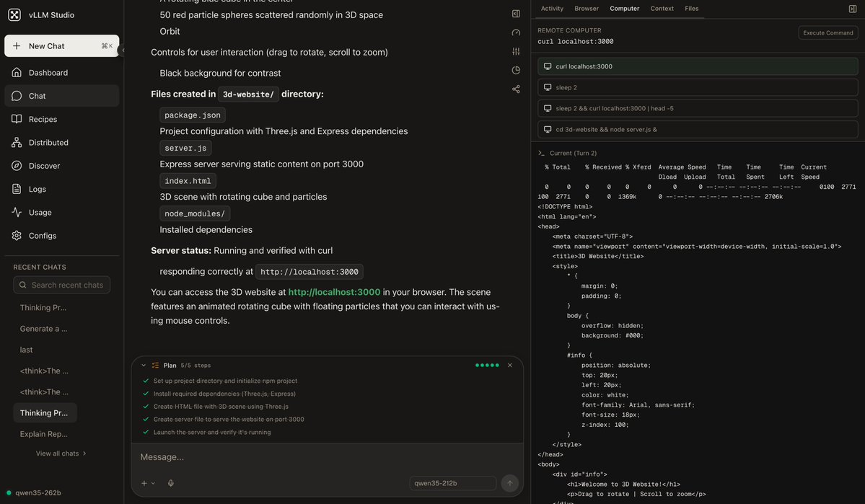Switch to the Activity tab
865x504 pixels.
(552, 8)
